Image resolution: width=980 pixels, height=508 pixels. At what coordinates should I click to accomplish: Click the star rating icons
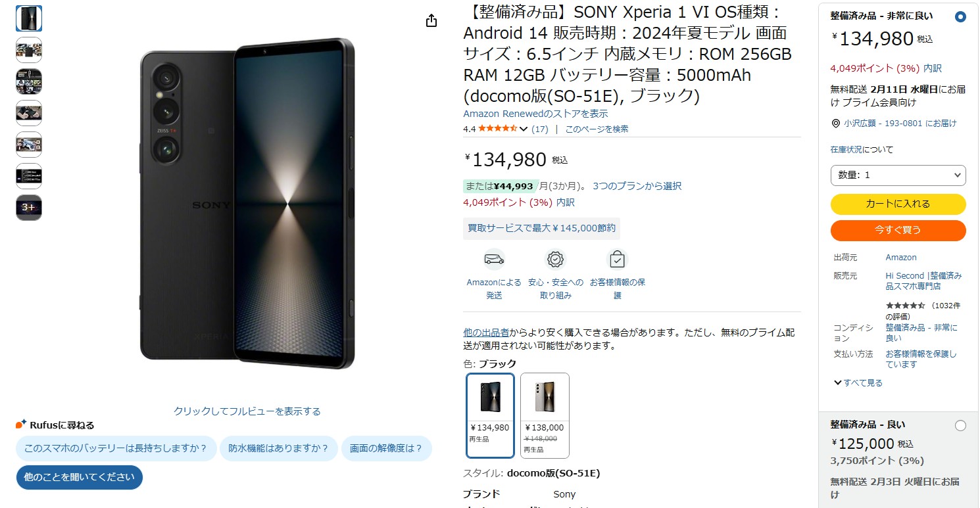point(498,129)
